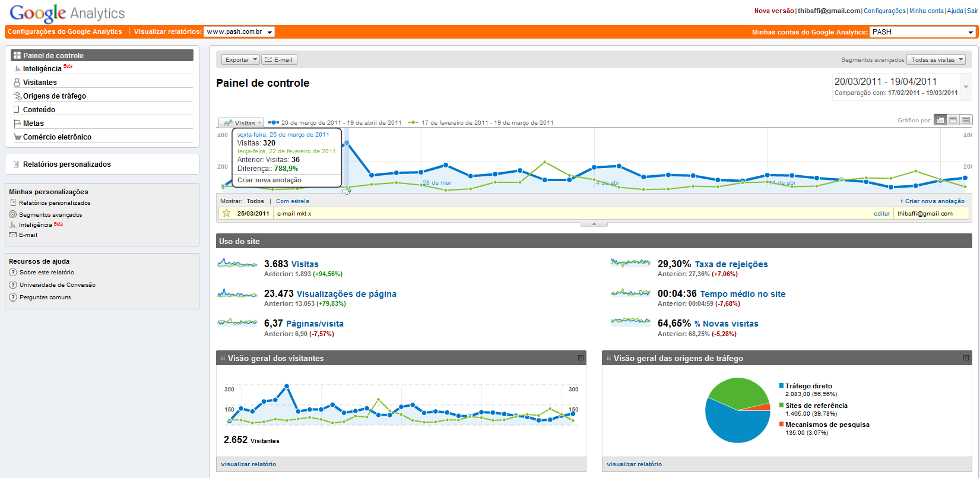Viewport: 980px width, 478px height.
Task: Open the Metas menu item
Action: [x=33, y=124]
